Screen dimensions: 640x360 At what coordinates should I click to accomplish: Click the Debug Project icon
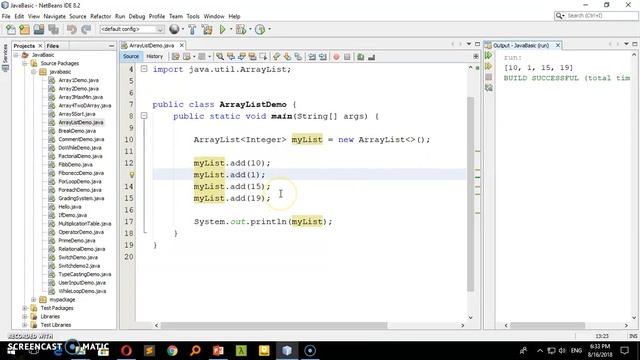(241, 29)
